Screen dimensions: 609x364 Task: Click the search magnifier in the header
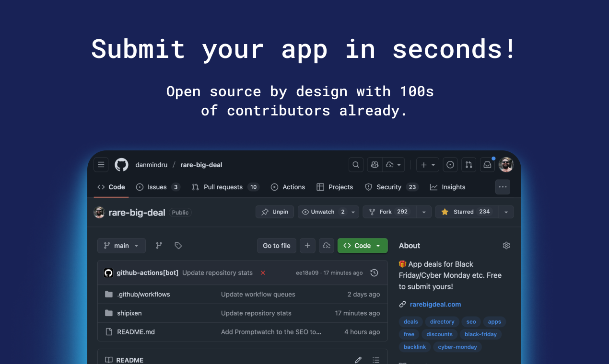tap(356, 164)
